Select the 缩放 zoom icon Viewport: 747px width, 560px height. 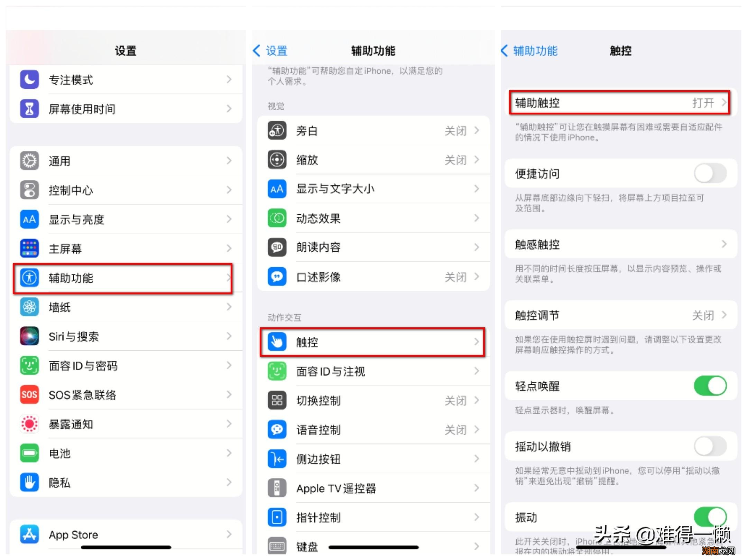coord(277,160)
